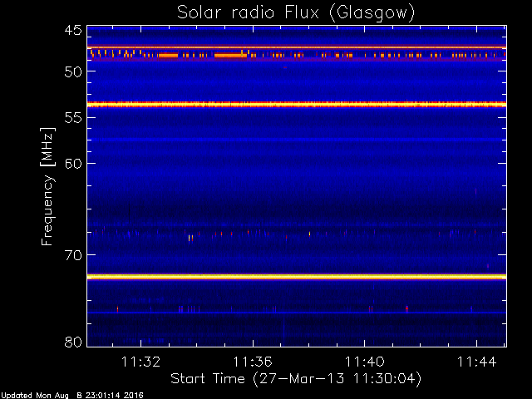The image size is (532, 399).
Task: Click the 60 frequency axis label
Action: pyautogui.click(x=73, y=164)
